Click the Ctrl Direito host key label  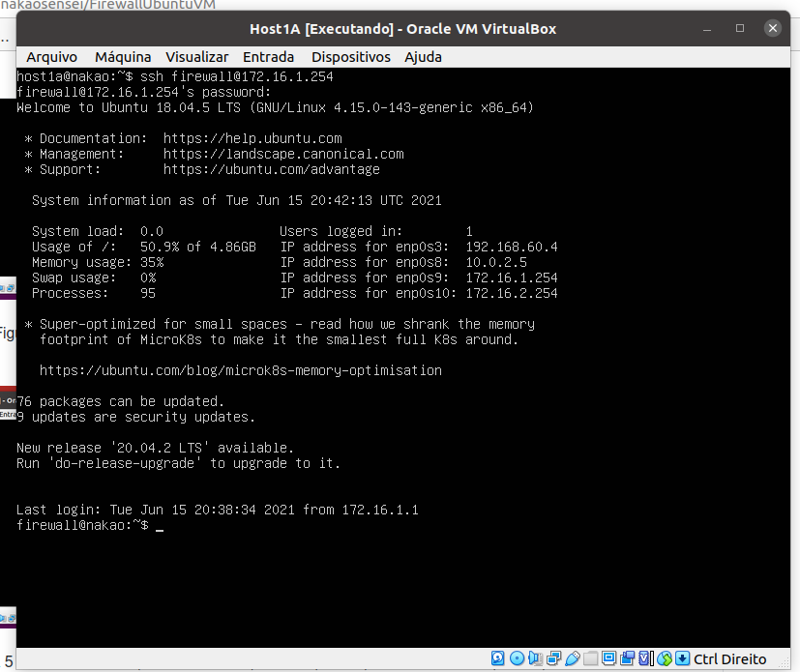729,659
